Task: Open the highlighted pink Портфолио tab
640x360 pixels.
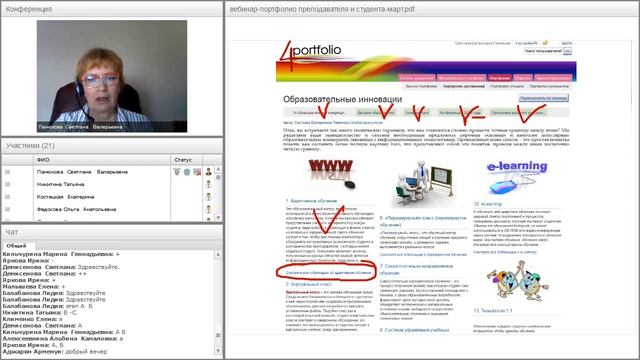Action: [x=500, y=78]
